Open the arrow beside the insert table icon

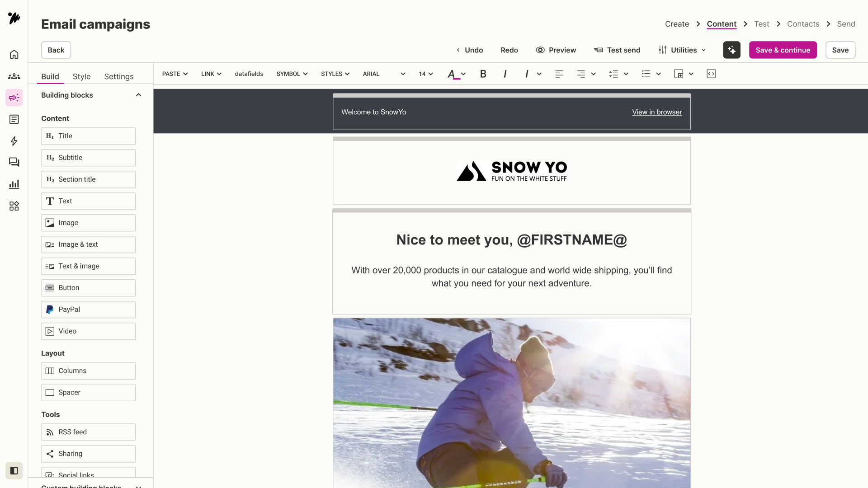coord(691,74)
